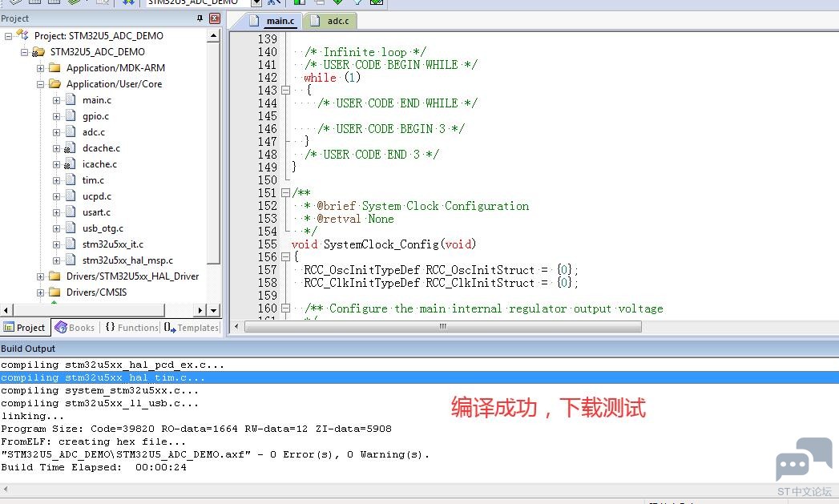
Task: Collapse the Project: STM32U5_ADC_DEMO root node
Action: click(x=8, y=36)
